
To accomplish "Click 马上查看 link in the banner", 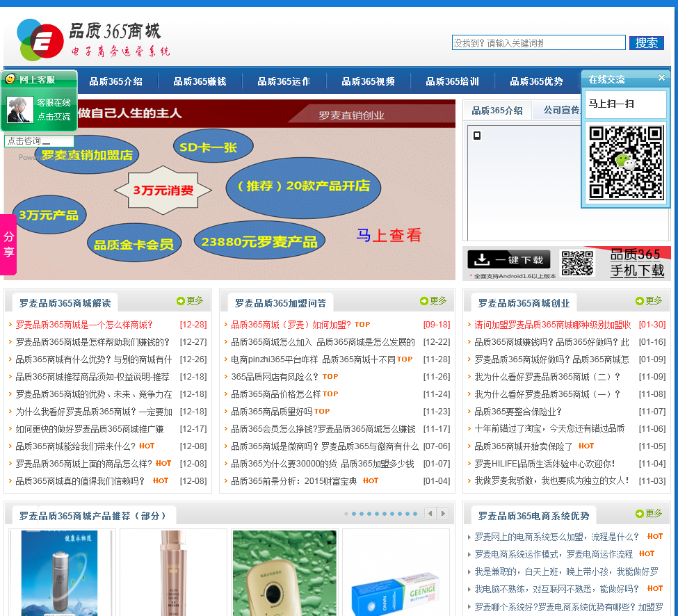I will click(389, 235).
